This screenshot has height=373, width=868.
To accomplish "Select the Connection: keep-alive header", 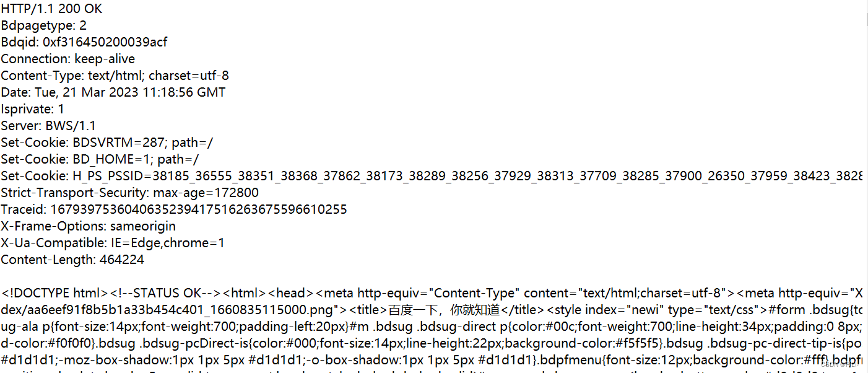I will [x=68, y=59].
